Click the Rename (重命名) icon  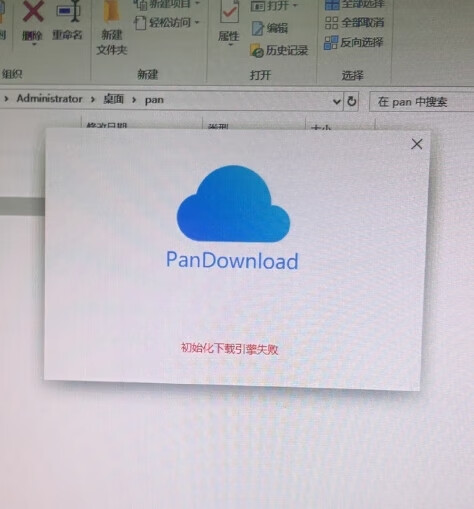(69, 11)
